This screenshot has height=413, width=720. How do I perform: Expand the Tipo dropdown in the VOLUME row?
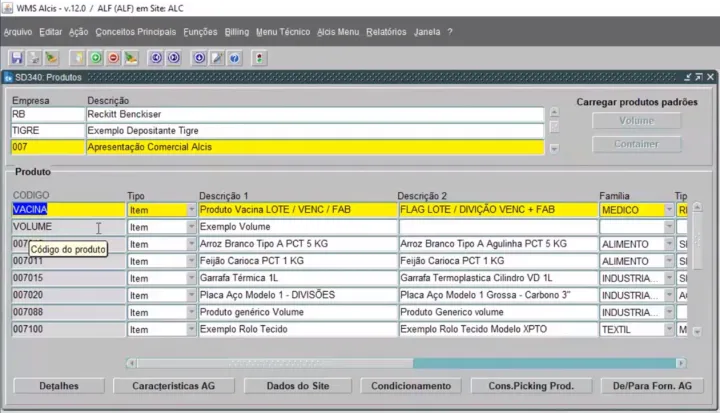pyautogui.click(x=192, y=227)
